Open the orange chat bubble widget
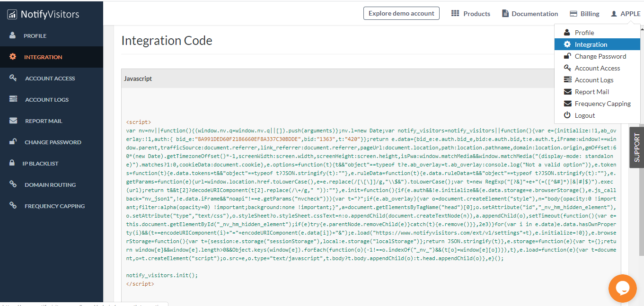The height and width of the screenshot is (306, 644). pos(622,288)
